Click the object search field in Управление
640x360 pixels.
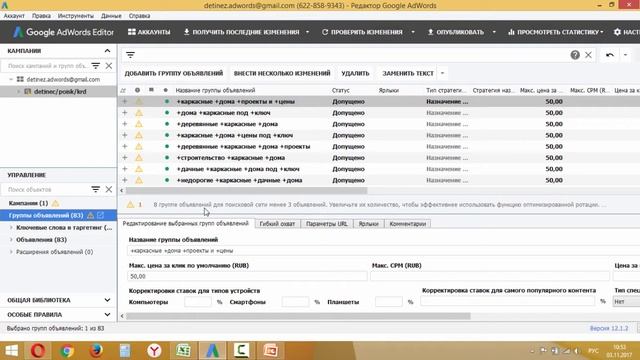click(x=47, y=189)
